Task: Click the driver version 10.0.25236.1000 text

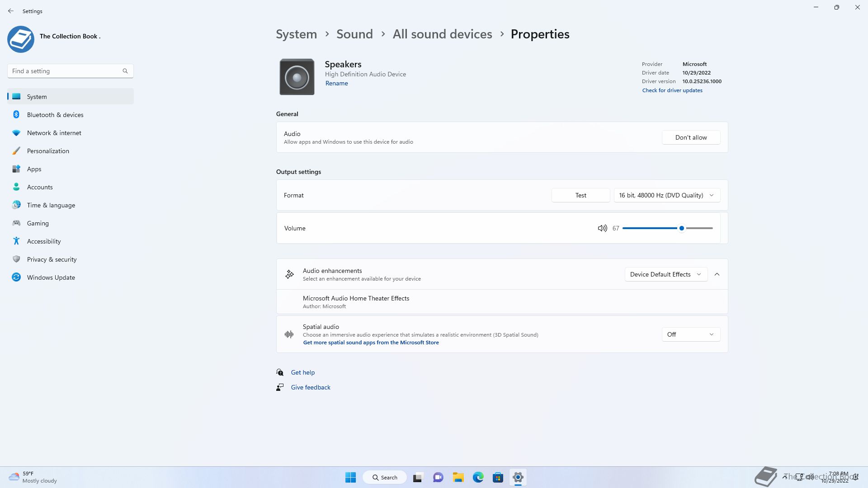Action: pyautogui.click(x=702, y=81)
